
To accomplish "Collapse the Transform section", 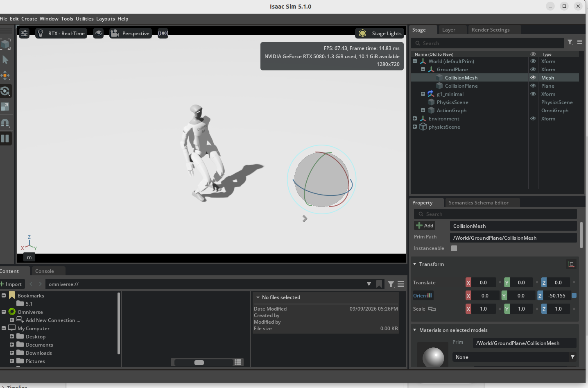I will (x=415, y=264).
